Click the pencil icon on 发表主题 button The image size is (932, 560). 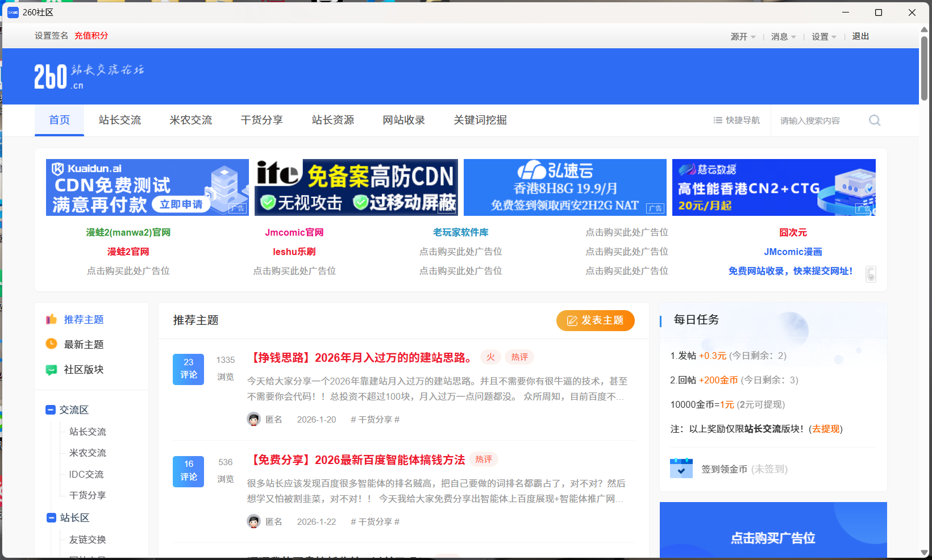pyautogui.click(x=572, y=320)
